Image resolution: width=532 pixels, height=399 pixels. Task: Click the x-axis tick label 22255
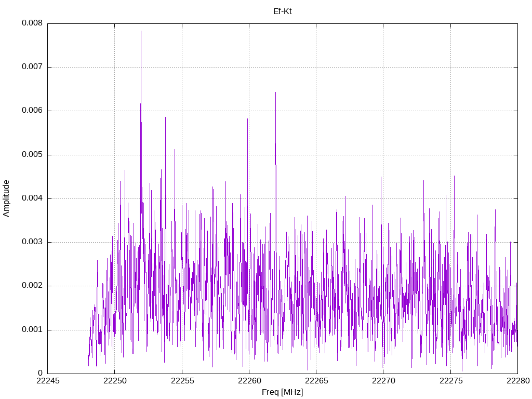coord(182,381)
